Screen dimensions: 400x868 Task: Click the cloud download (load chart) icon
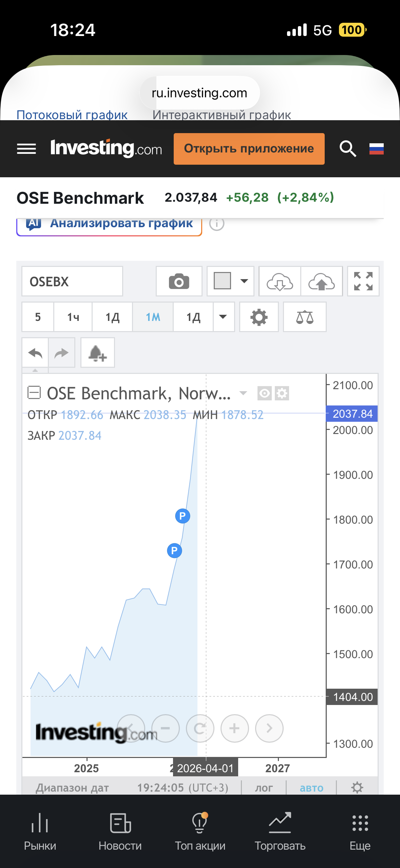point(280,282)
